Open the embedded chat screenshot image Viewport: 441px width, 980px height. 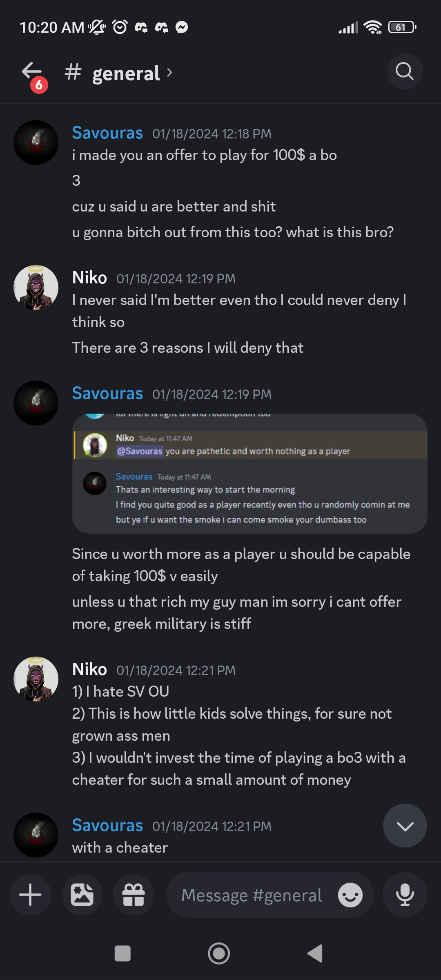click(249, 473)
